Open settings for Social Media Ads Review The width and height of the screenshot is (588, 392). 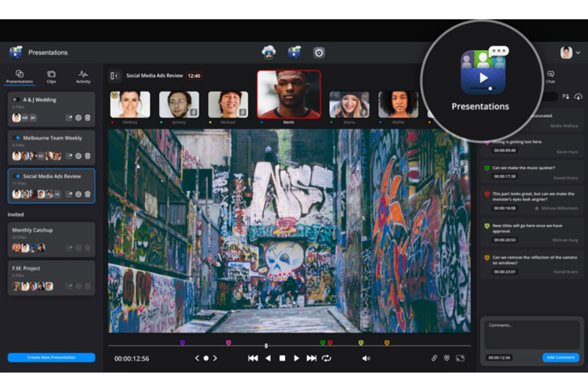[78, 194]
